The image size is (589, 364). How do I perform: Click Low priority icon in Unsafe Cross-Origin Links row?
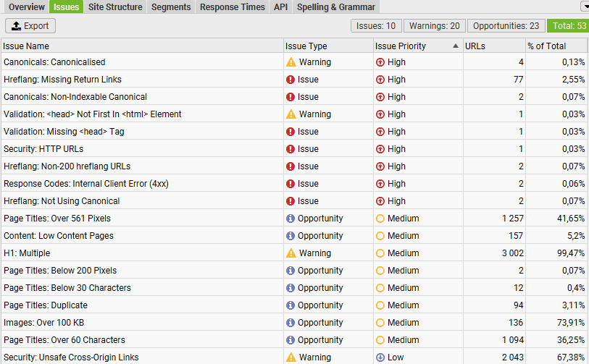tap(380, 357)
